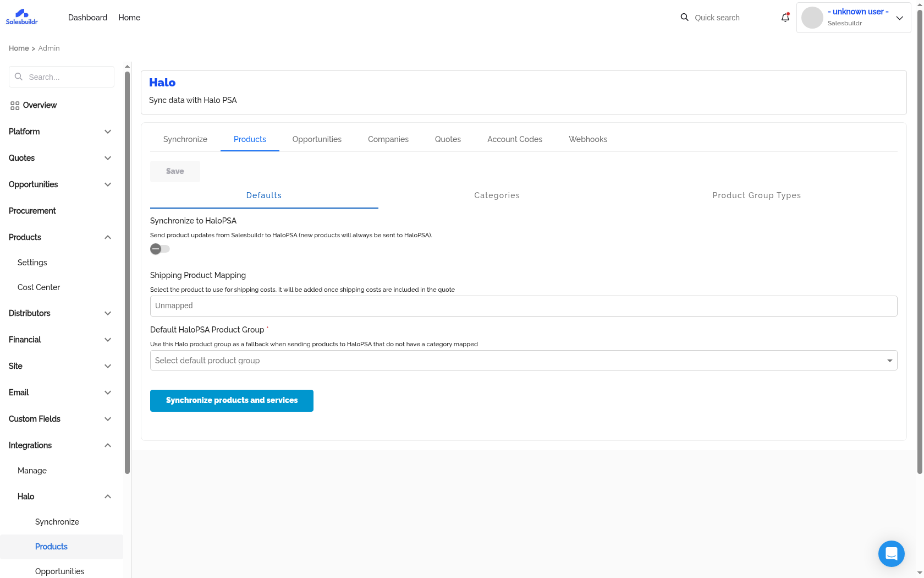Expand the Platform section
924x578 pixels.
[108, 132]
